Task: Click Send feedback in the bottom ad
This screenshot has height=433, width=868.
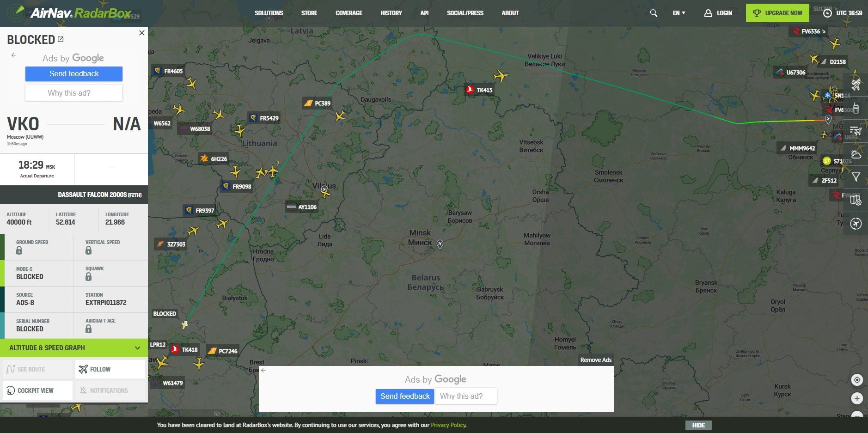Action: click(x=405, y=396)
